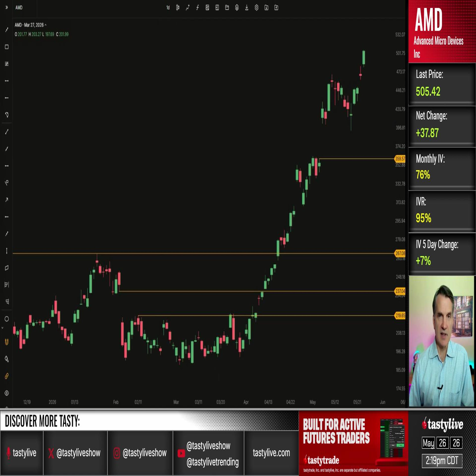Viewport: 476px width, 476px height.
Task: Click the 532.07 price axis value
Action: coord(400,34)
